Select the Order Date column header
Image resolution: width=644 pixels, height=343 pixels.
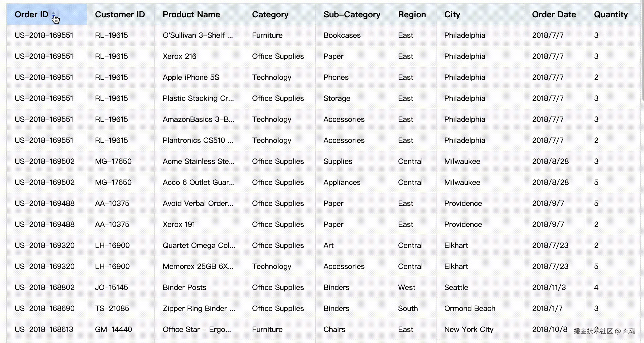point(554,14)
